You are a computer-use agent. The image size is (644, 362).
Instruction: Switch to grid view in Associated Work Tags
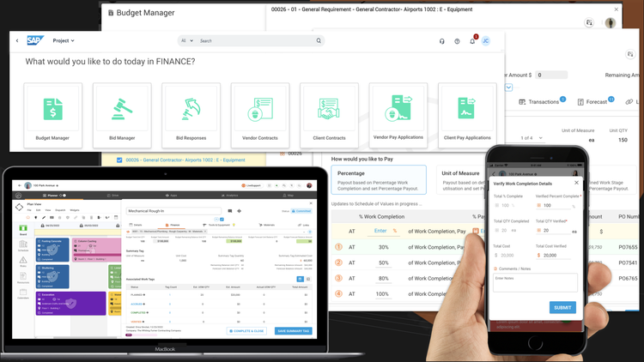pos(300,279)
